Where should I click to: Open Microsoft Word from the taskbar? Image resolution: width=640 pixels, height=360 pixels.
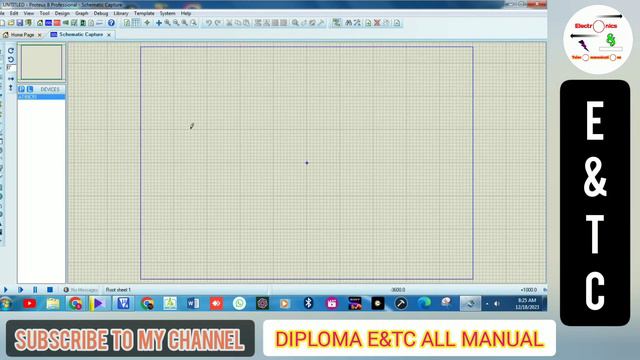click(193, 304)
